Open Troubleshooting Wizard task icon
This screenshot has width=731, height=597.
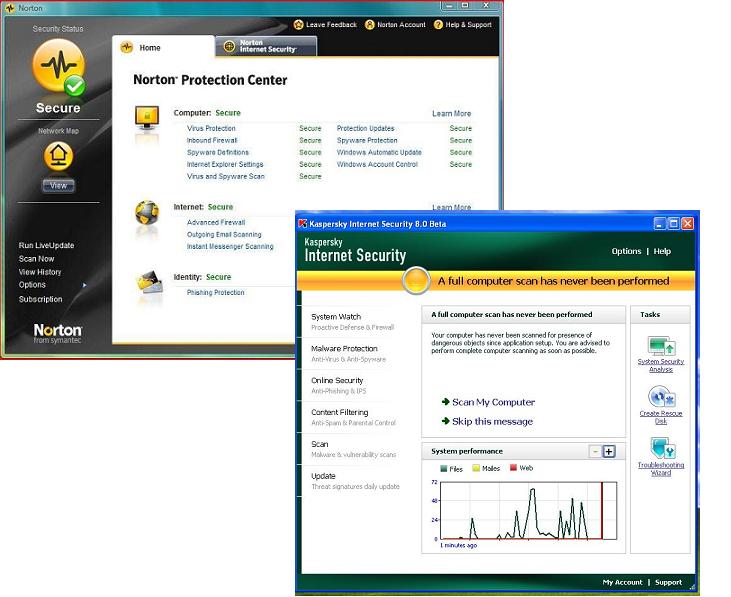[662, 448]
